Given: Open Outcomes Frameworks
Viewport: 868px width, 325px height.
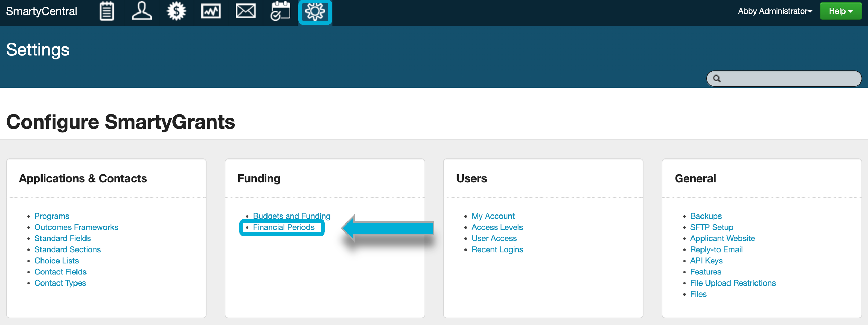Looking at the screenshot, I should click(x=76, y=227).
